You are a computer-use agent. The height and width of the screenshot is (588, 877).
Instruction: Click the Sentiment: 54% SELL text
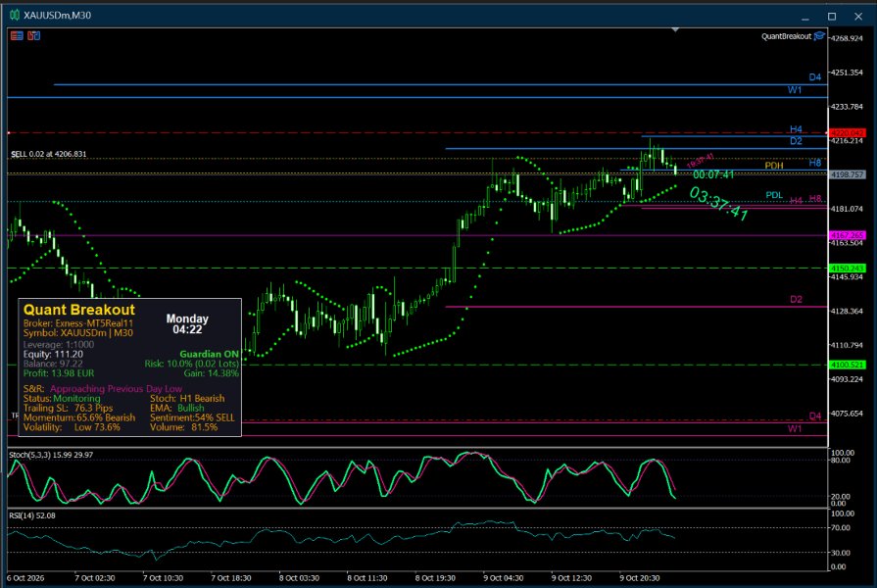click(192, 417)
